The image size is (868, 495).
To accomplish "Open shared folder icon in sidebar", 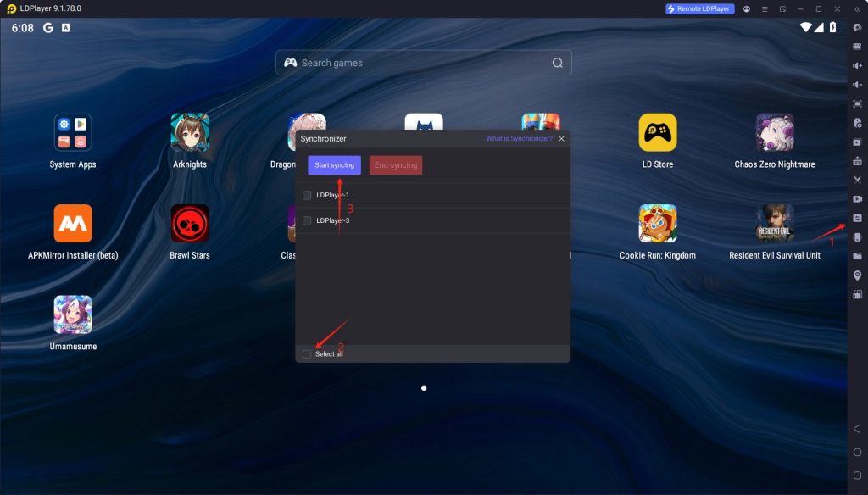I will [857, 256].
